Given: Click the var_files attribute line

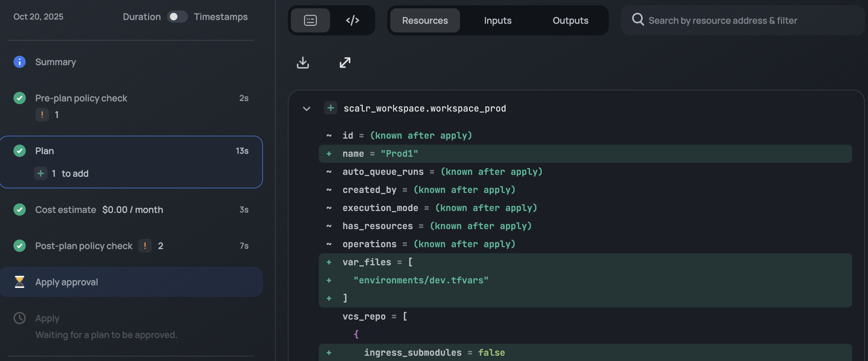Looking at the screenshot, I should tap(585, 262).
